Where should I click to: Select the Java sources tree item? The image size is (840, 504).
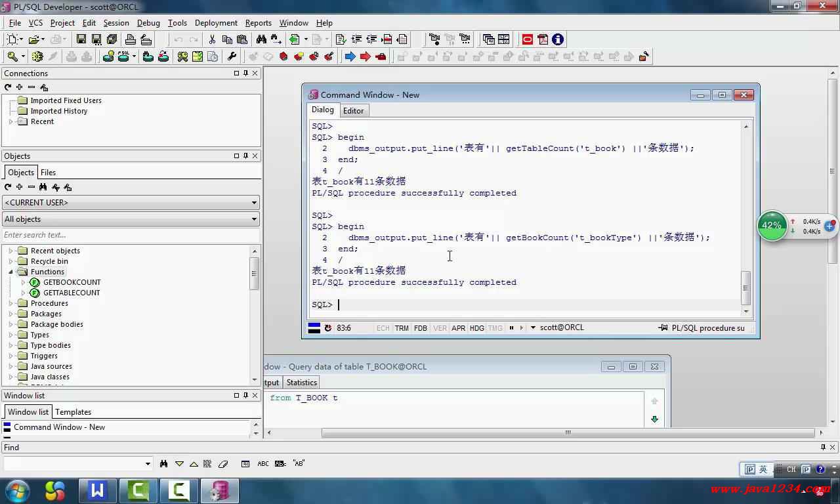click(x=51, y=366)
